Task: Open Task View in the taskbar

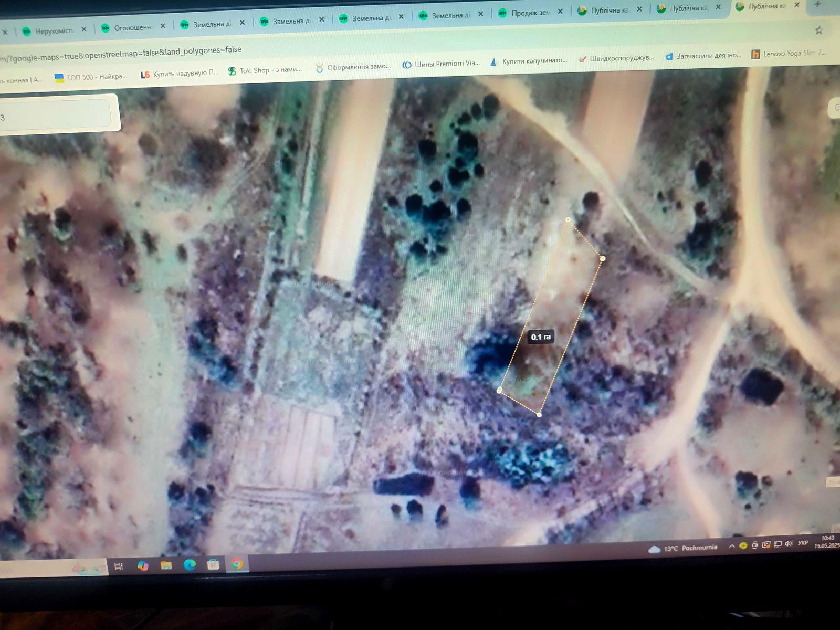Action: [119, 566]
